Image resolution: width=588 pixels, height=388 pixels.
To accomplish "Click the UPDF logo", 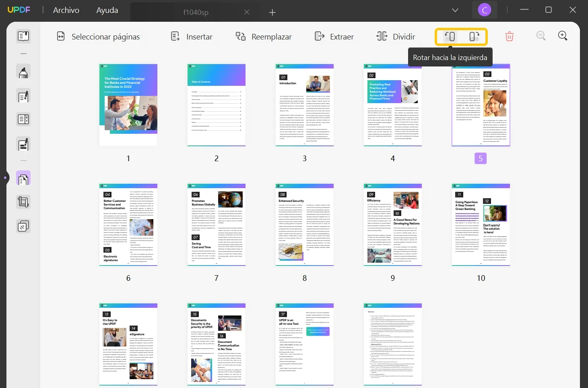I will pos(19,10).
